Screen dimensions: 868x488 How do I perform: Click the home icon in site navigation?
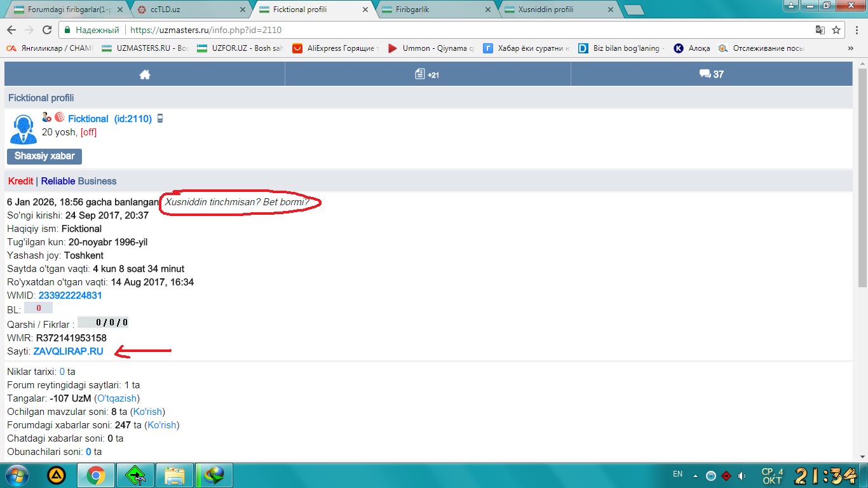(x=145, y=74)
